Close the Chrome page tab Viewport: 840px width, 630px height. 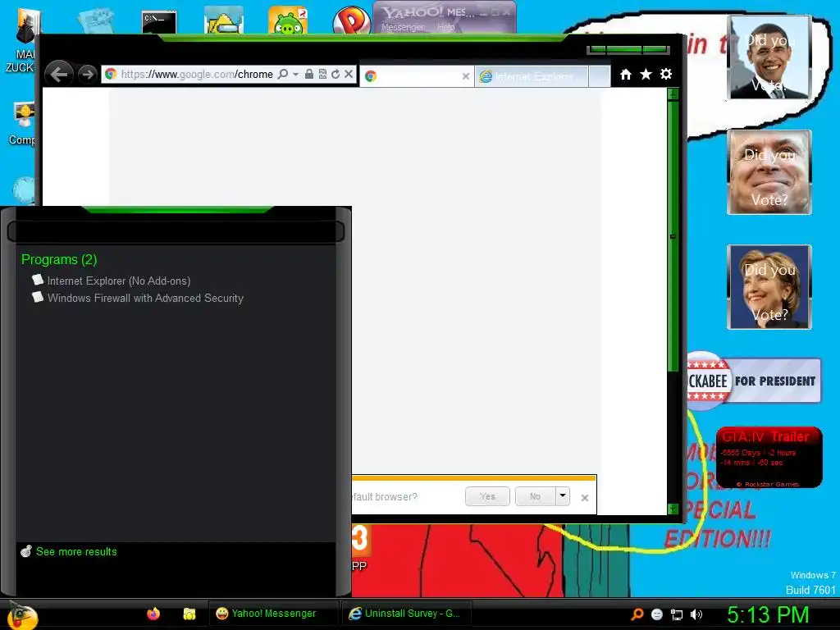click(x=466, y=76)
